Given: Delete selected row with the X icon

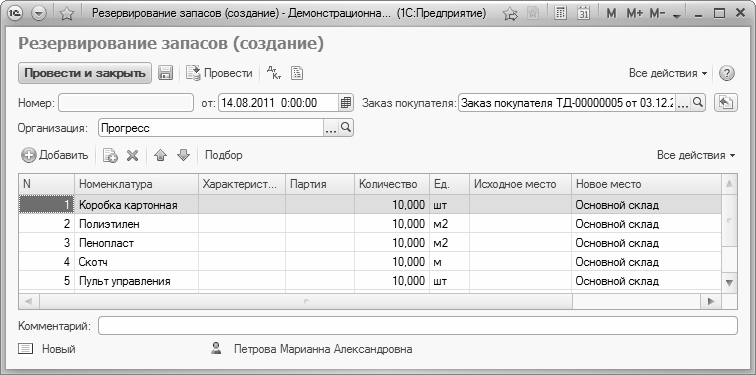Looking at the screenshot, I should (133, 155).
